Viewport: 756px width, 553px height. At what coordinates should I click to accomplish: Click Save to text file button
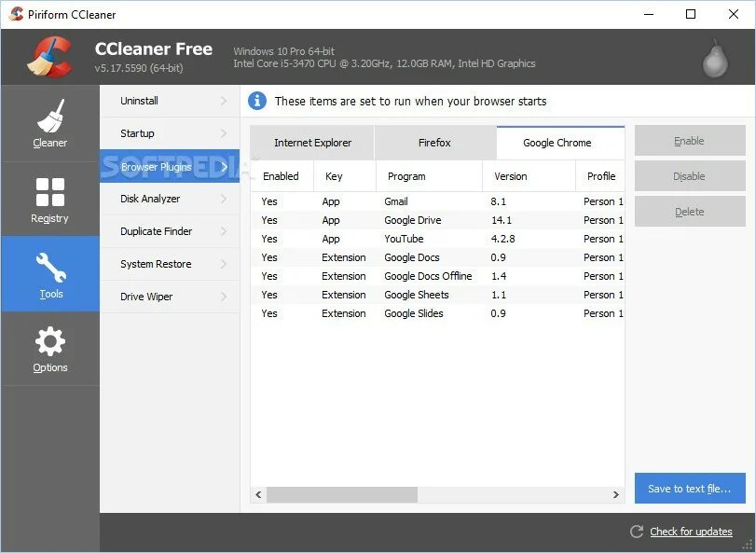click(690, 489)
